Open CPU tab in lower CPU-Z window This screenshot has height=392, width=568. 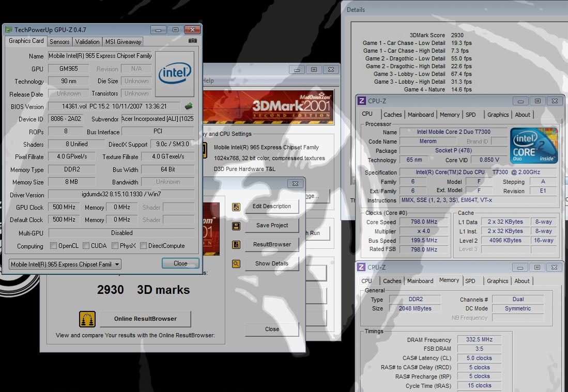click(x=366, y=281)
